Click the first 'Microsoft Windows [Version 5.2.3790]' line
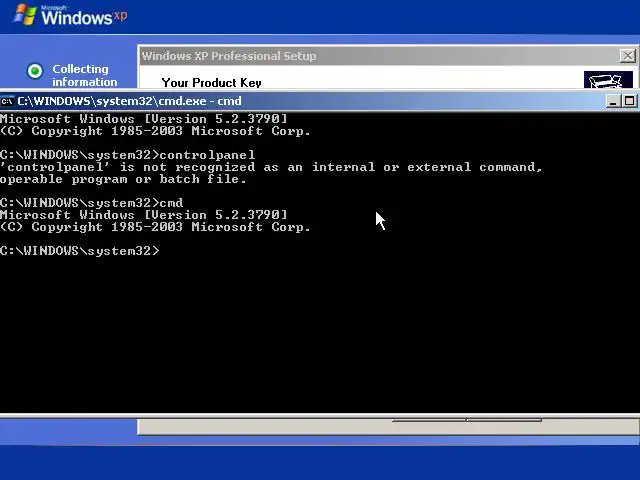This screenshot has height=480, width=640. (144, 119)
